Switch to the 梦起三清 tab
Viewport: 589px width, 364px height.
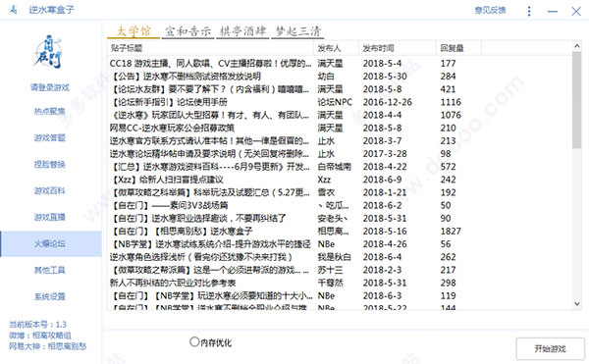[x=297, y=31]
